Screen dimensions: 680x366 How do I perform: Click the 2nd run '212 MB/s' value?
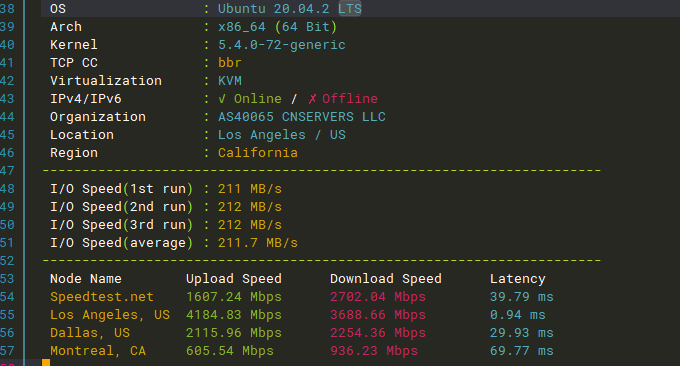coord(250,207)
